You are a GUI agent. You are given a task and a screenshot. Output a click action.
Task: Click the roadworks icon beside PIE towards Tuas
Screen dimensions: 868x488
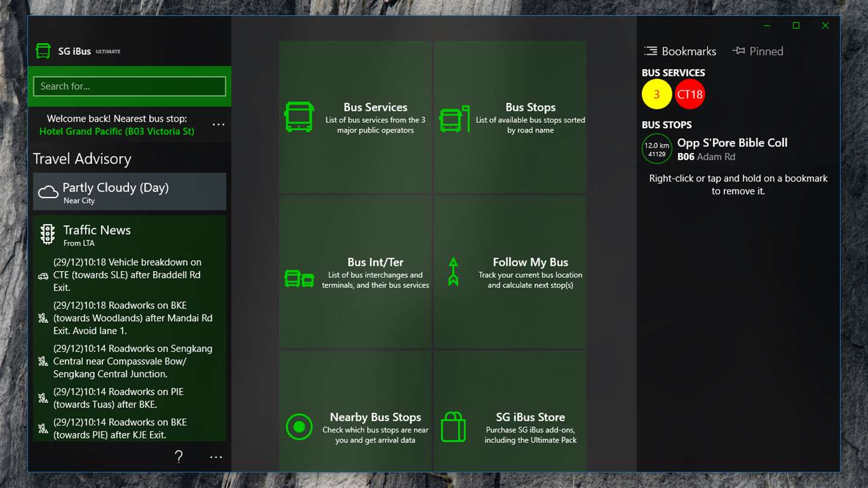pos(43,398)
